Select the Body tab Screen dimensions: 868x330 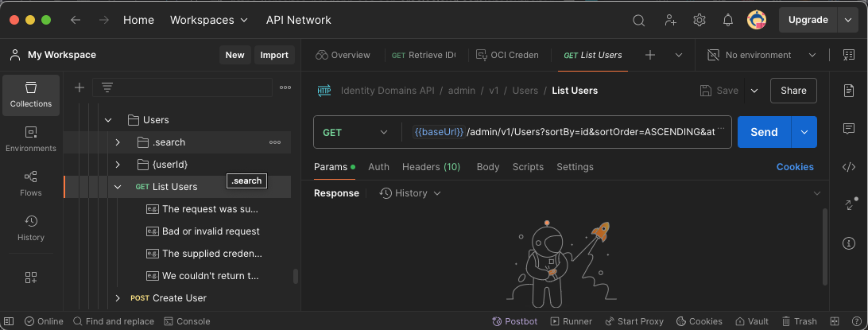[x=488, y=167]
